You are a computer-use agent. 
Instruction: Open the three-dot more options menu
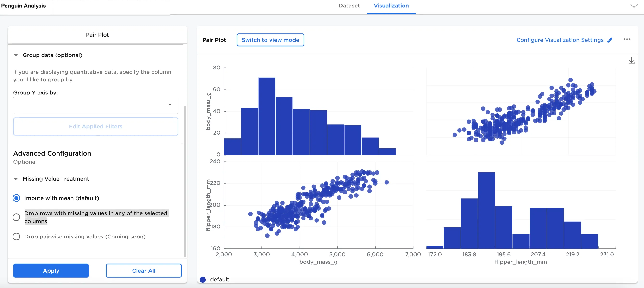click(626, 39)
